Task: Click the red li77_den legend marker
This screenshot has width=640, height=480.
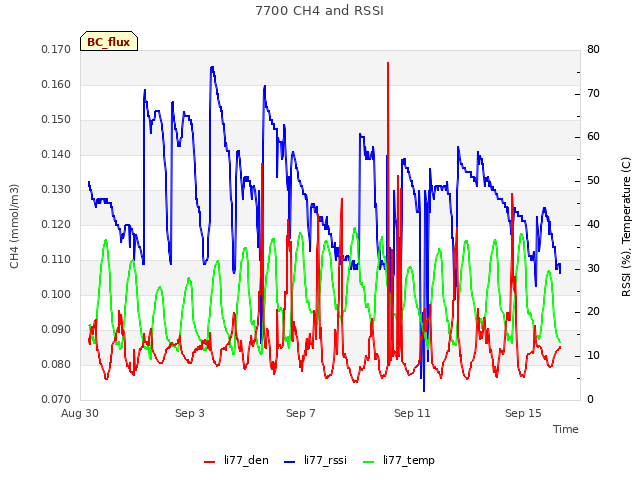Action: [209, 462]
